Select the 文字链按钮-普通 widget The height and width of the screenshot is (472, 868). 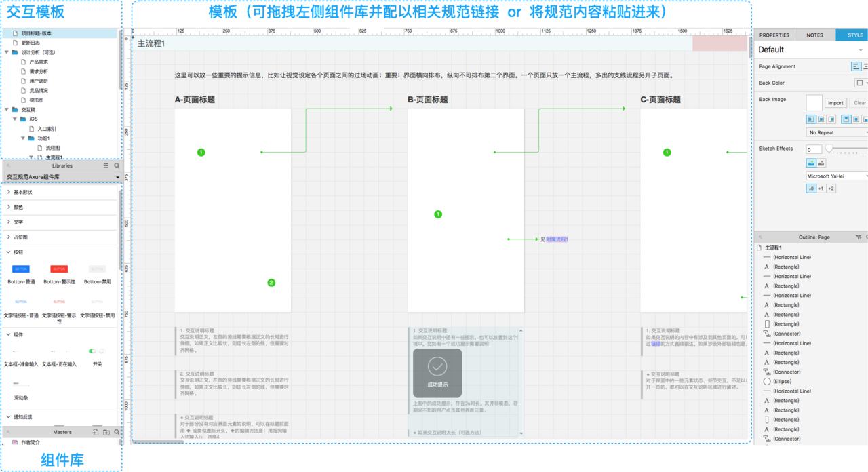tap(21, 302)
